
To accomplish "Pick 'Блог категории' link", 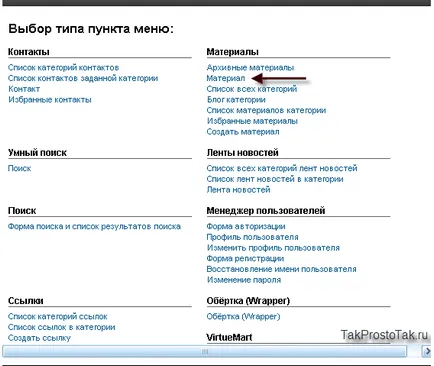I will pyautogui.click(x=236, y=100).
